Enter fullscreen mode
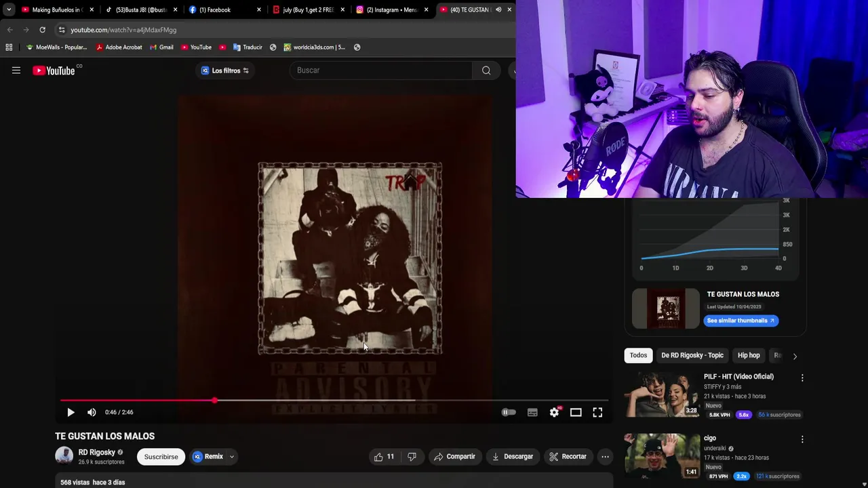The image size is (868, 488). tap(597, 412)
